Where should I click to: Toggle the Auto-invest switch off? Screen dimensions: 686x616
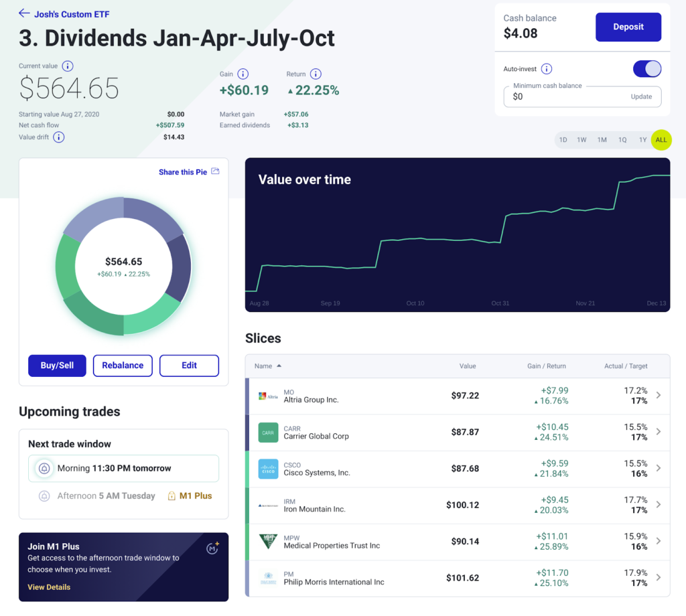point(646,69)
